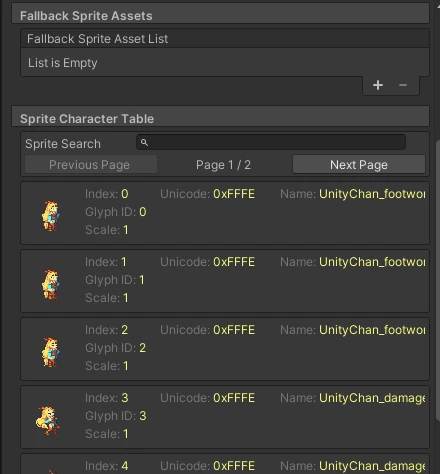Click the Fallback Sprite Asset List header
This screenshot has height=474, width=440.
[225, 39]
